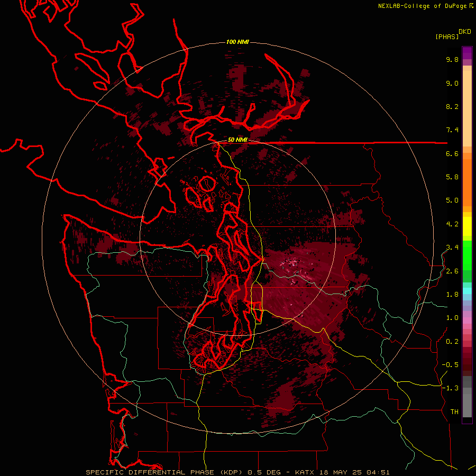The image size is (476, 476).
Task: Click the 0.2 legend value
Action: (x=452, y=342)
